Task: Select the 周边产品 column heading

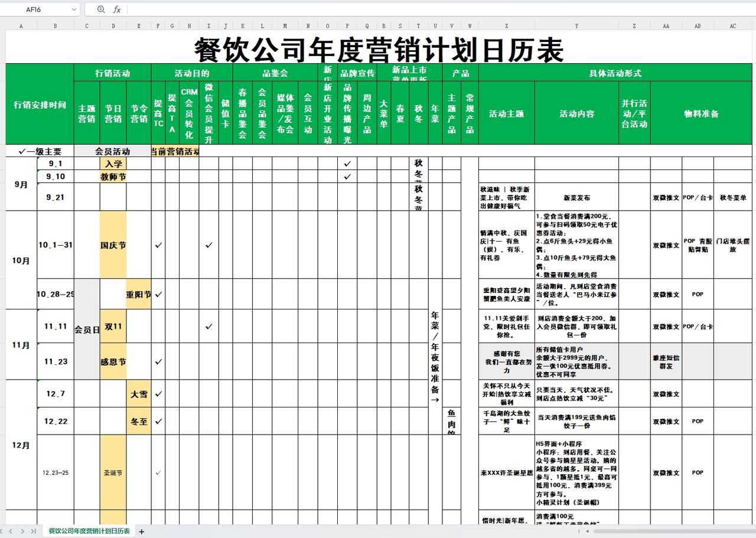Action: point(367,113)
